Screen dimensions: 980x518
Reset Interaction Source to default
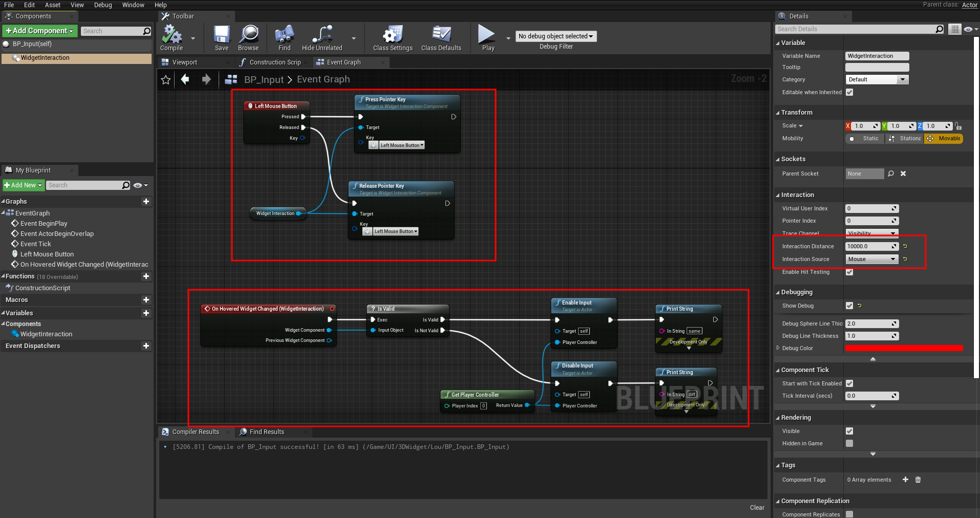coord(905,259)
